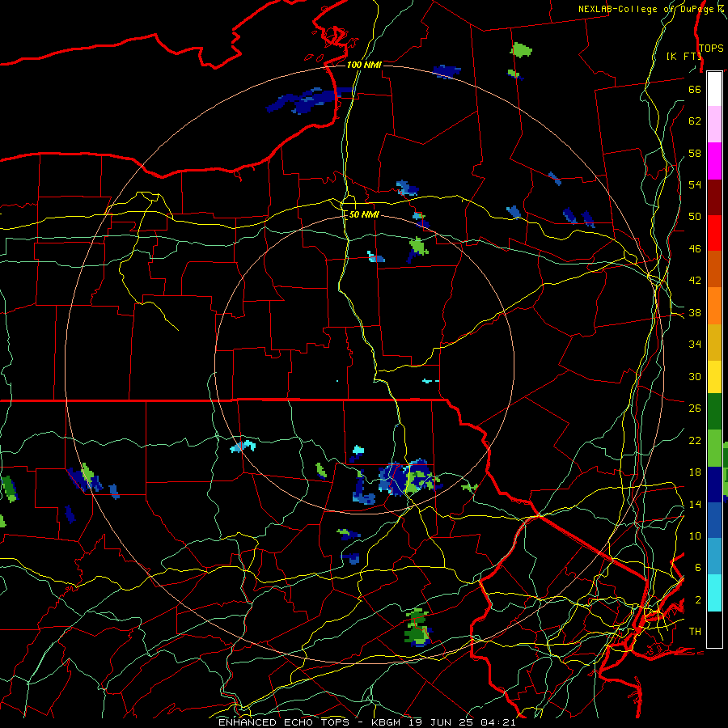The width and height of the screenshot is (728, 728).
Task: Click the legend value "38"
Action: click(695, 312)
